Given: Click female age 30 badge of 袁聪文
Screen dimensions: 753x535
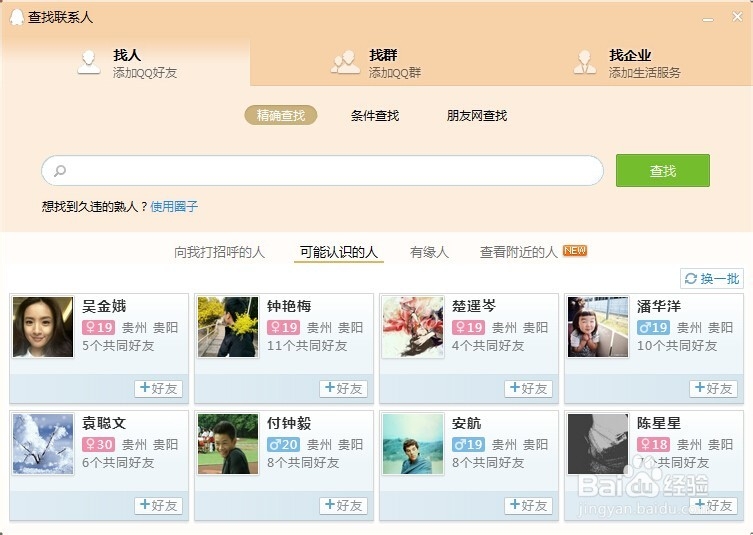Looking at the screenshot, I should tap(98, 445).
